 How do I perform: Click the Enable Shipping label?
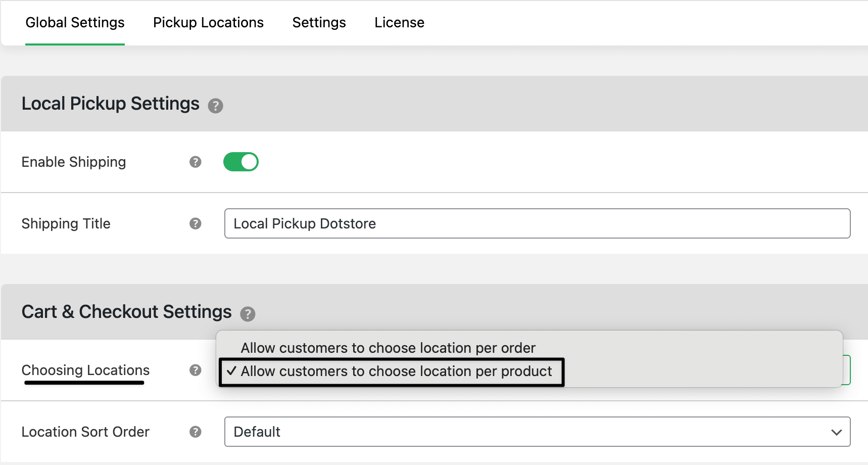click(x=74, y=162)
